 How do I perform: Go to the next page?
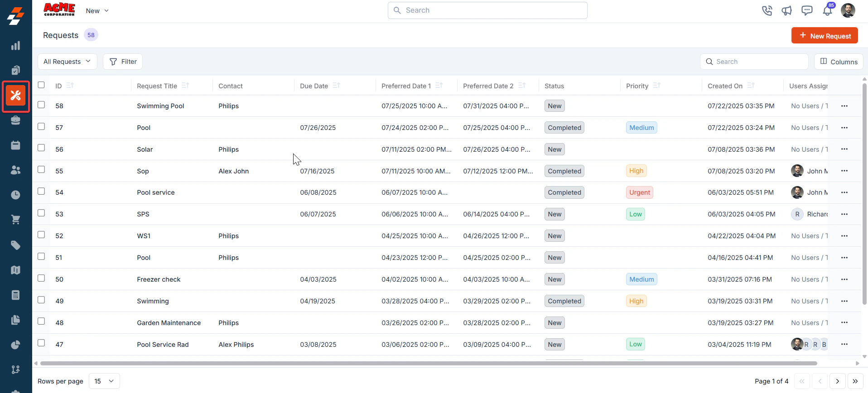click(x=838, y=381)
